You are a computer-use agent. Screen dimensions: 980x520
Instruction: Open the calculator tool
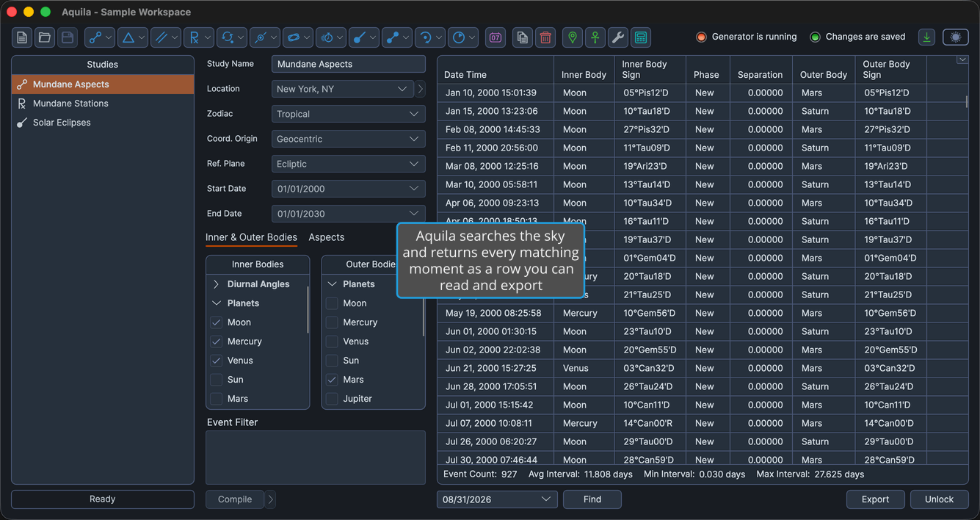(x=641, y=37)
